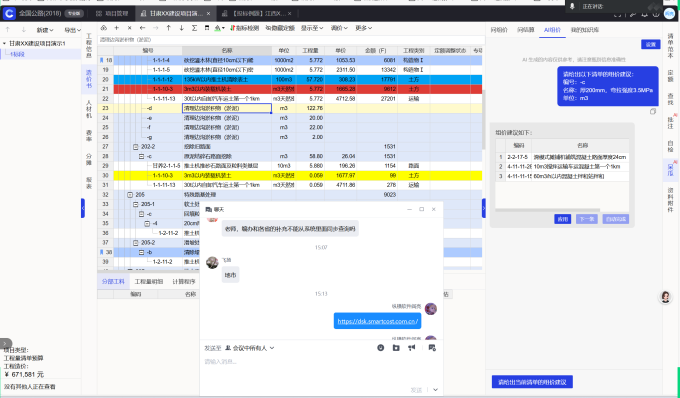This screenshot has height=398, width=680.
Task: Click the blue 设置 button
Action: [x=651, y=44]
